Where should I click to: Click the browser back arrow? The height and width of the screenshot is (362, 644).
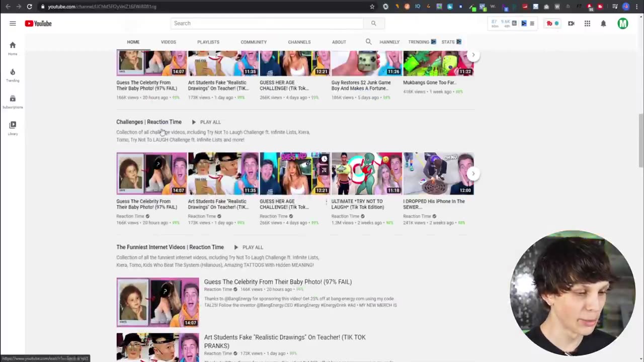(x=8, y=7)
